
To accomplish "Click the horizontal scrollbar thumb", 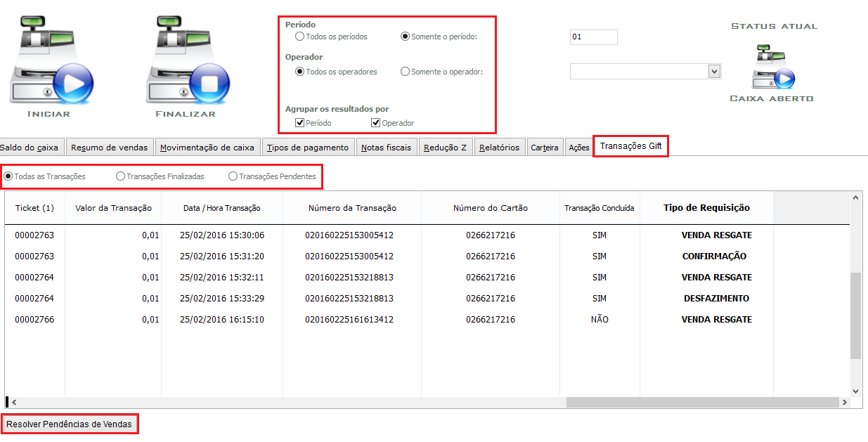I will coord(701,403).
